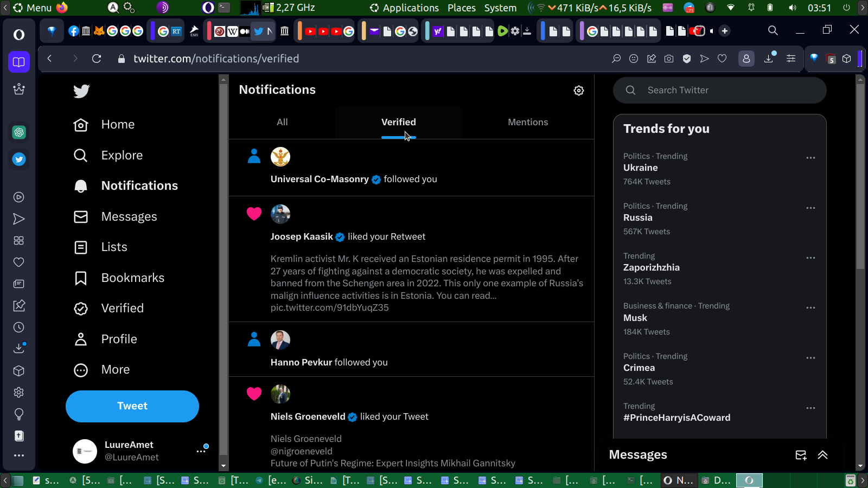
Task: Open Explore in navigation
Action: (x=108, y=156)
